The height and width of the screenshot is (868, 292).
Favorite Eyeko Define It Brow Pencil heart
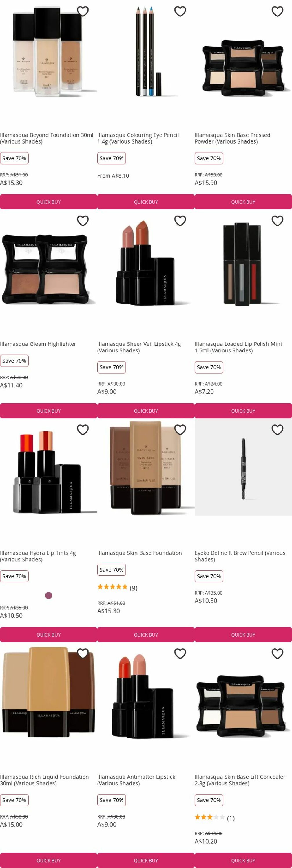click(277, 430)
